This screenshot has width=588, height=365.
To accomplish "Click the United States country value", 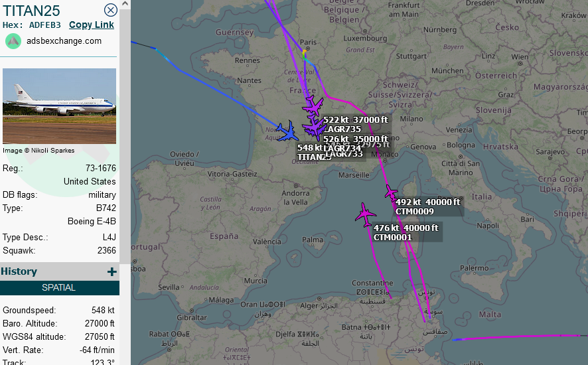I will pos(90,182).
